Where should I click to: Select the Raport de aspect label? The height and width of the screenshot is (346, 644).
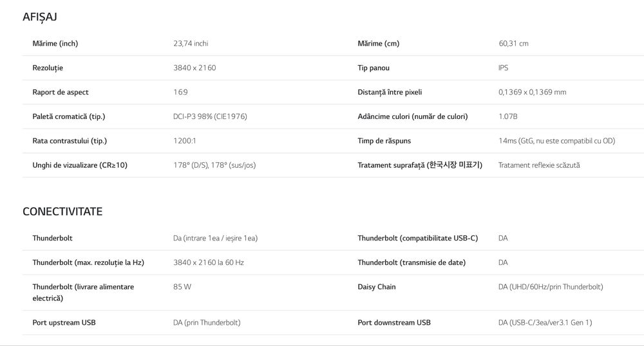[x=61, y=93]
